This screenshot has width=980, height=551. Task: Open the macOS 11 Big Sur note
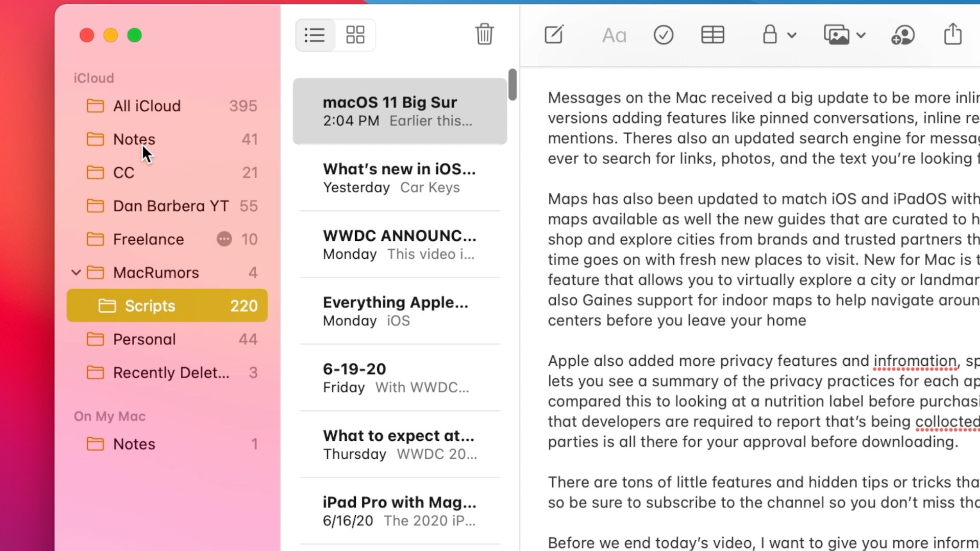[399, 110]
